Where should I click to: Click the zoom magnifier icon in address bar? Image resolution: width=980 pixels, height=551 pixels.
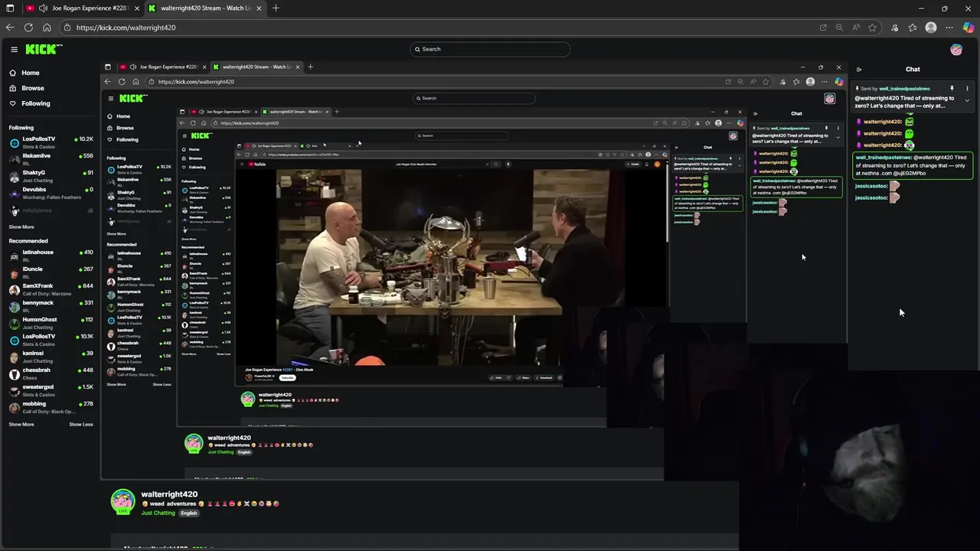pos(839,28)
